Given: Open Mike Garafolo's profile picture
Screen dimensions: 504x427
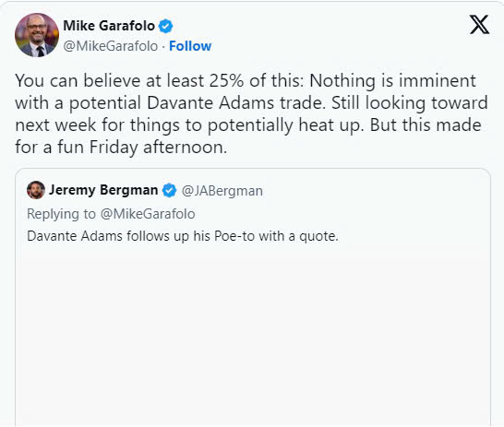Looking at the screenshot, I should pos(37,35).
